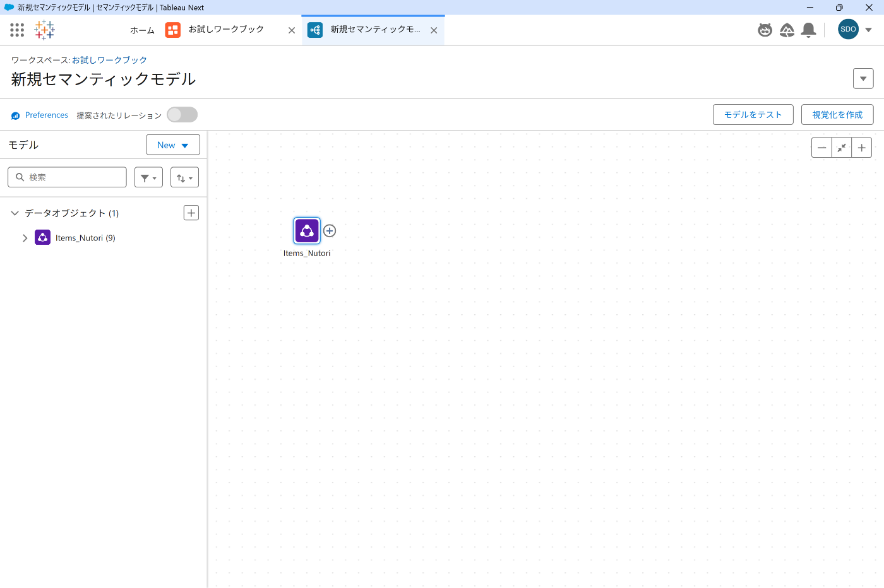This screenshot has width=884, height=588.
Task: Fit the canvas to screen
Action: pos(842,148)
